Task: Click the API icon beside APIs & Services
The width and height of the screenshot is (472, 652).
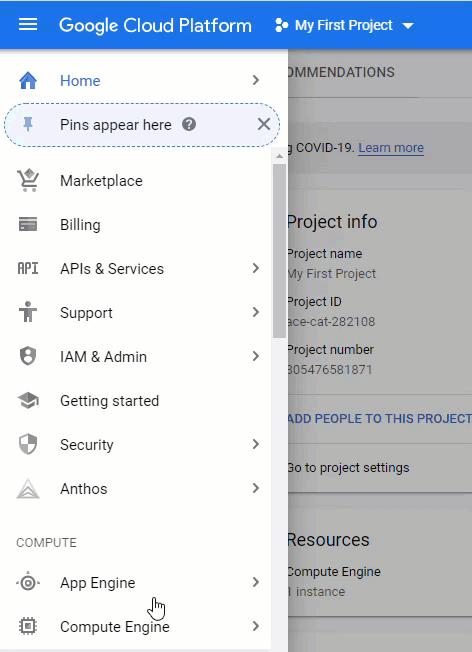Action: pyautogui.click(x=28, y=269)
